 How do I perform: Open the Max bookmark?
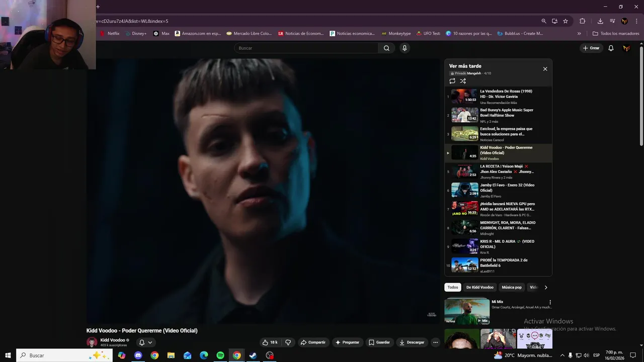[162, 34]
